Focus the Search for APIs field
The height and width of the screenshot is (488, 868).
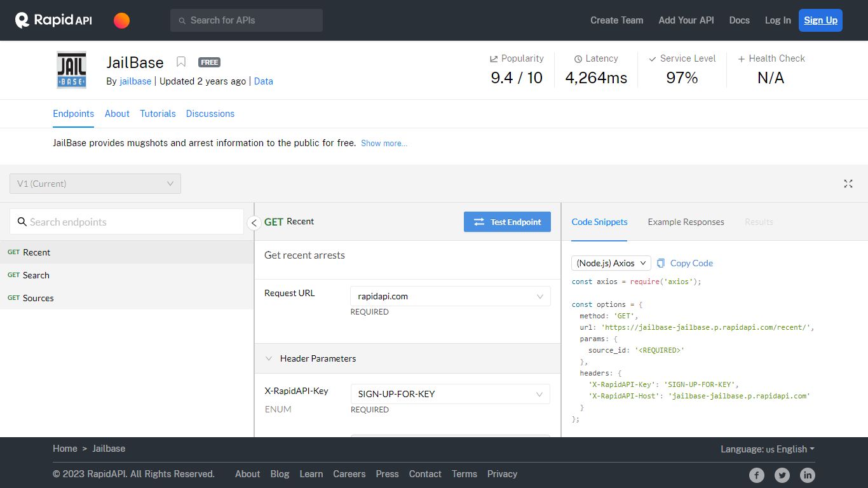pyautogui.click(x=247, y=20)
